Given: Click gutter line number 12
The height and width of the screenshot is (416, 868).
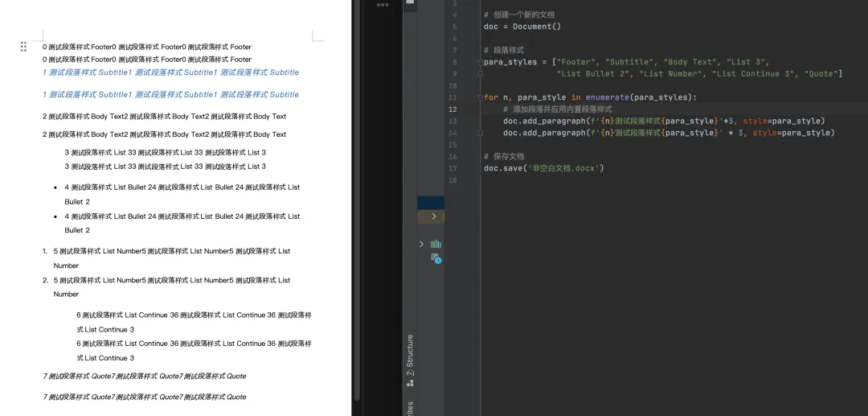Looking at the screenshot, I should [x=453, y=109].
